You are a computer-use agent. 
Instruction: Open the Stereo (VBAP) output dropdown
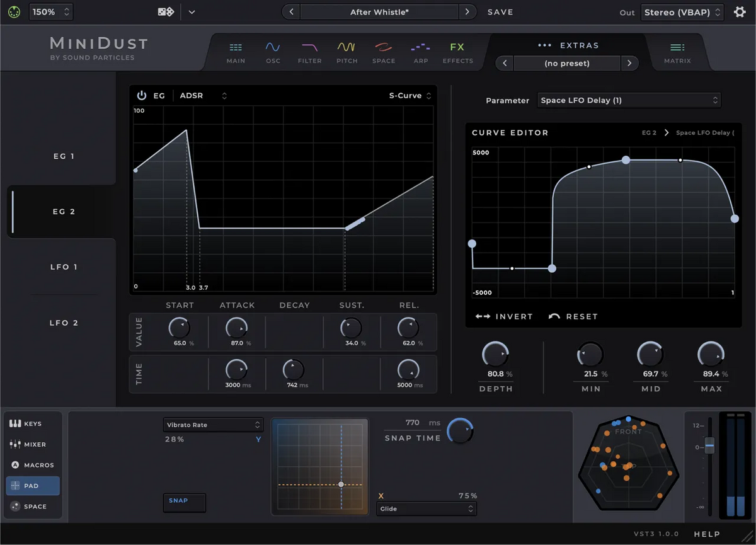(682, 11)
